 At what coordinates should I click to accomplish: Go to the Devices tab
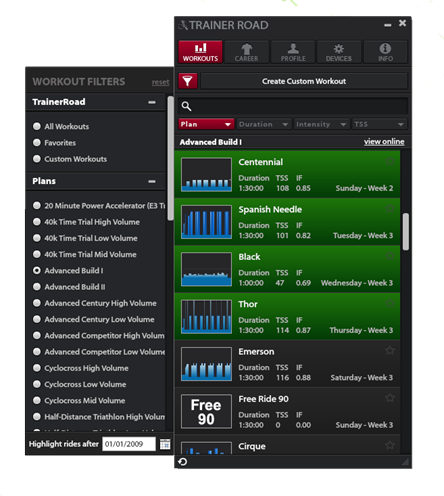pyautogui.click(x=339, y=52)
